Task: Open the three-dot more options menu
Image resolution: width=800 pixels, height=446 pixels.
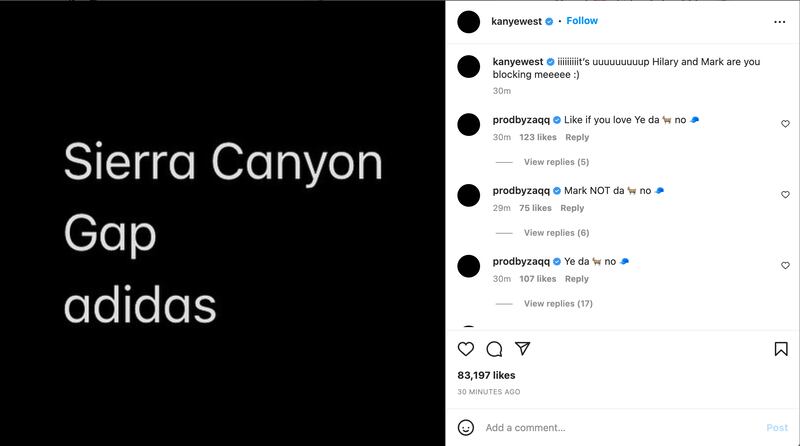Action: coord(780,21)
